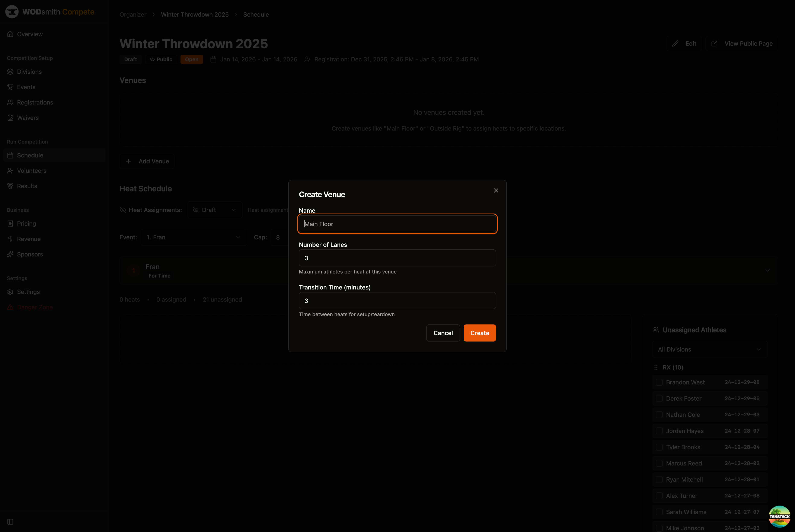
Task: Toggle sidebar collapse icon at bottom left
Action: coord(10,522)
